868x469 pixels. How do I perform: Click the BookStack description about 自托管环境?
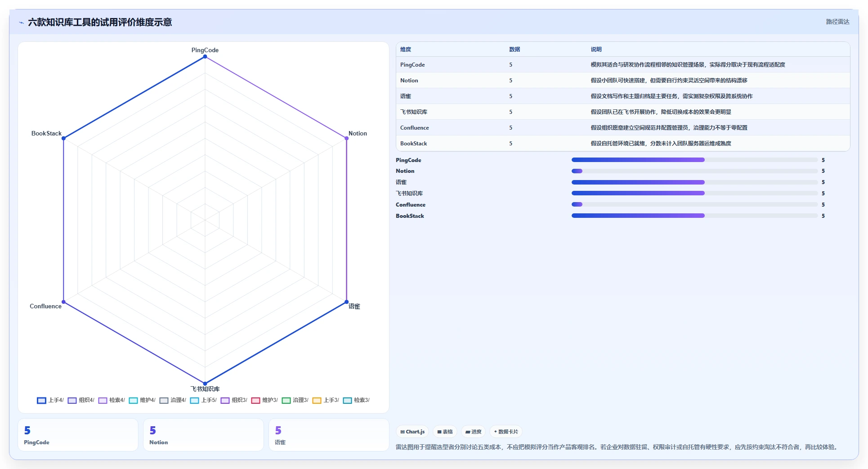(661, 144)
